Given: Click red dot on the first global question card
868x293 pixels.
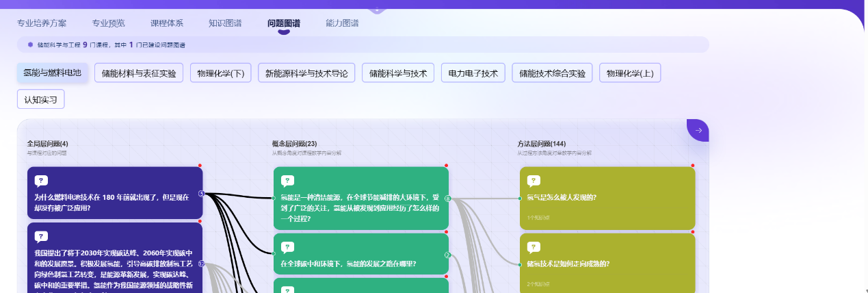Looking at the screenshot, I should (200, 166).
